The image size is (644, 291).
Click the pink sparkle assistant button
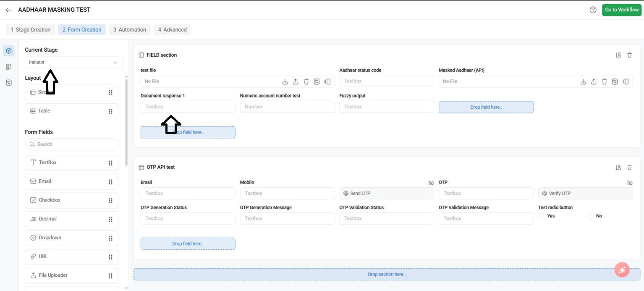pyautogui.click(x=622, y=270)
